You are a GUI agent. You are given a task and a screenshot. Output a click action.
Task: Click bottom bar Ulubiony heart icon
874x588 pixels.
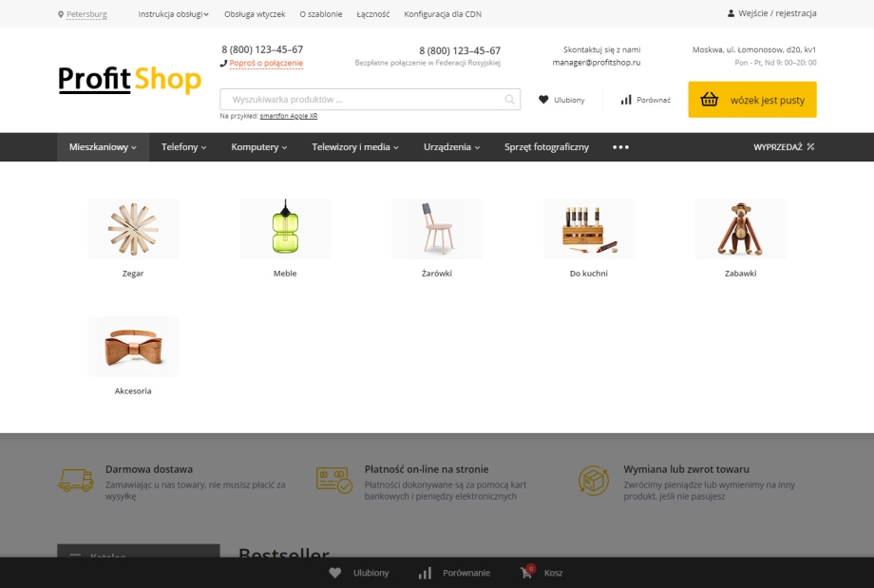pyautogui.click(x=335, y=573)
